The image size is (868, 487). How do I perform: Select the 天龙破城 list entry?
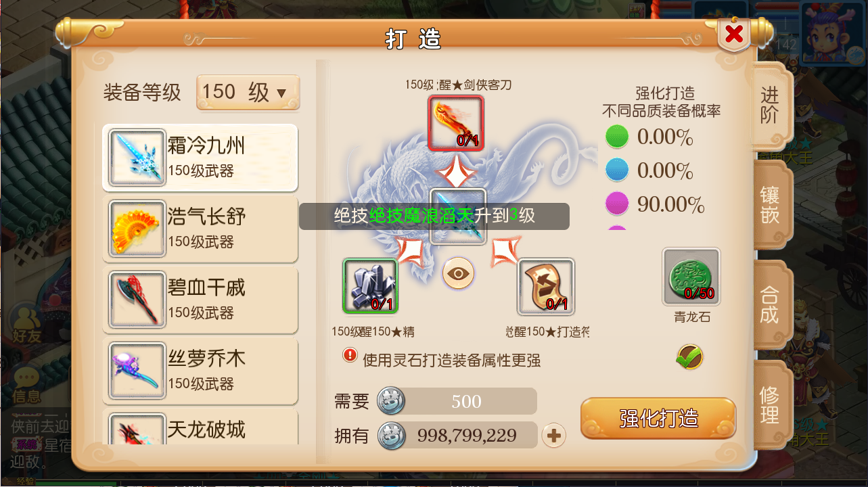(200, 427)
